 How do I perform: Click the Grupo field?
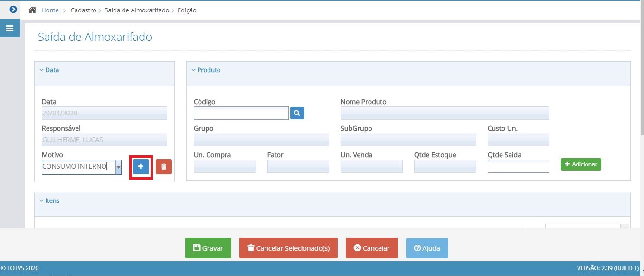pyautogui.click(x=261, y=140)
